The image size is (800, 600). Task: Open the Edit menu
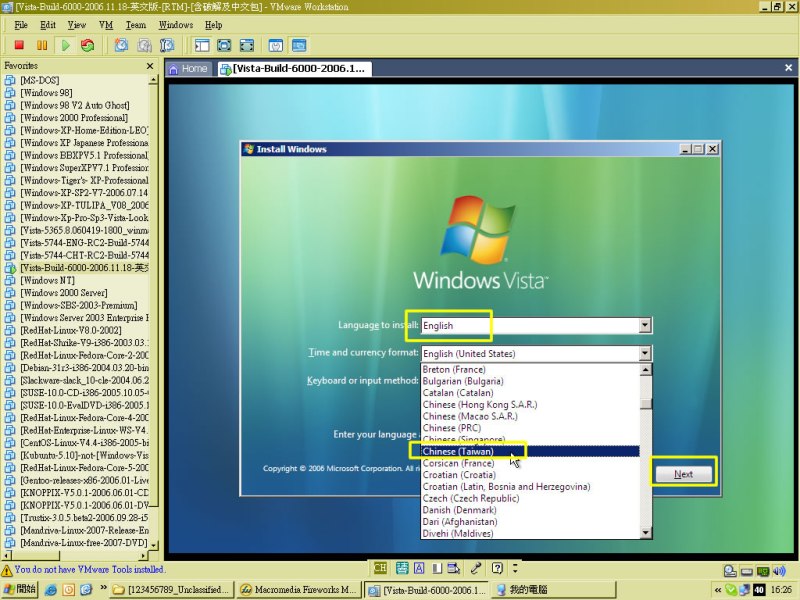coord(47,25)
